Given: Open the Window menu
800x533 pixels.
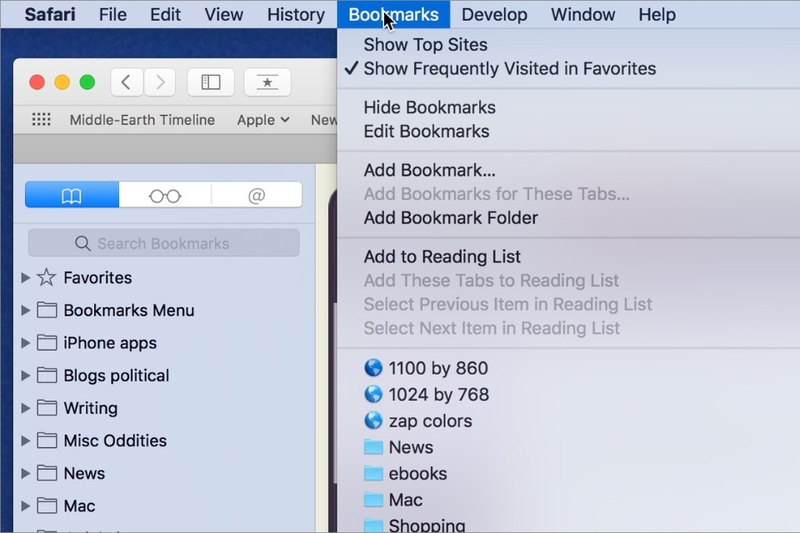Looking at the screenshot, I should [x=583, y=14].
